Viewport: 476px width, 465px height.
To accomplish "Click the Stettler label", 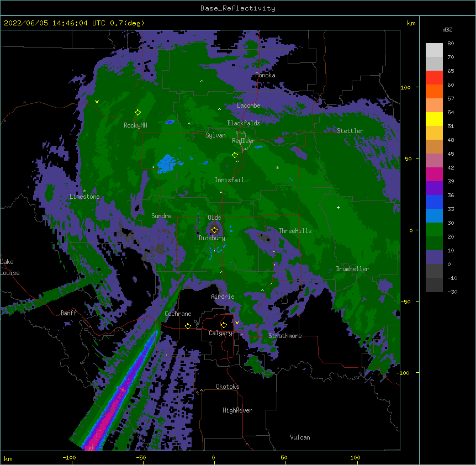I will point(350,131).
